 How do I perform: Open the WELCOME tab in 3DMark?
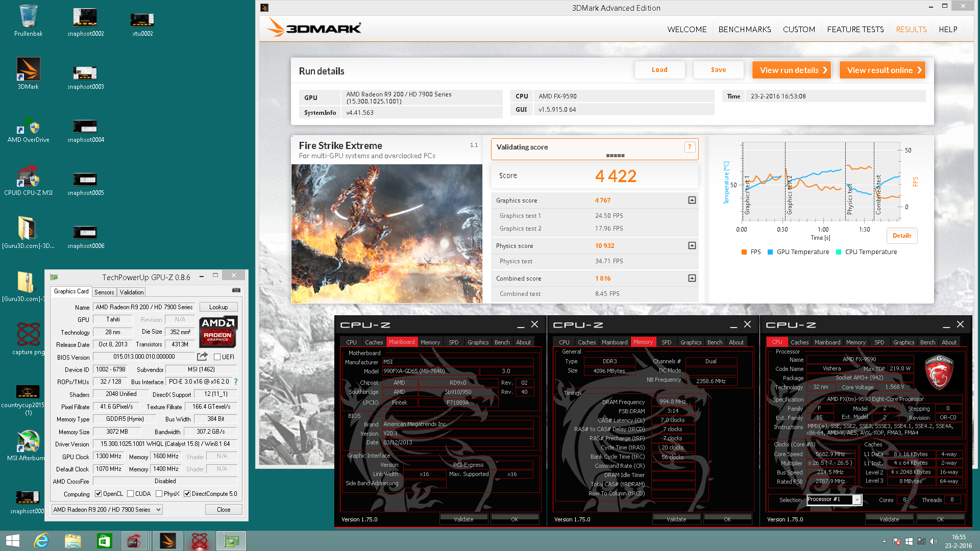coord(687,30)
